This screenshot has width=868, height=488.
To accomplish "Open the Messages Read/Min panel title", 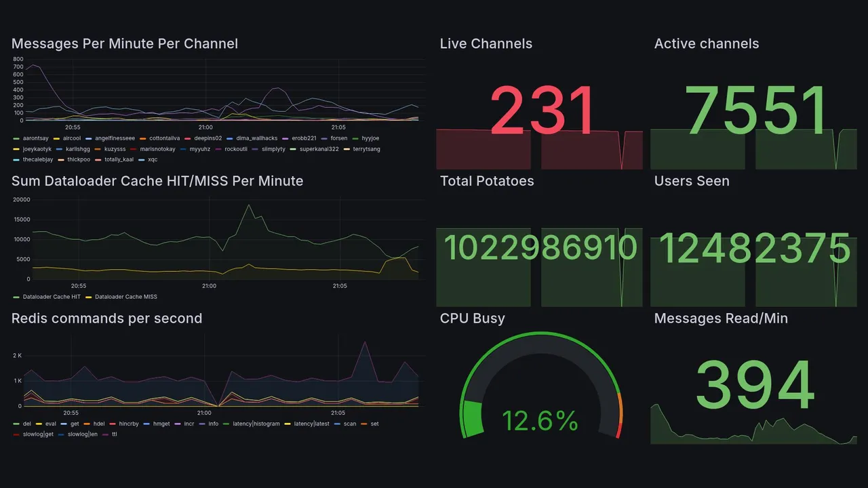I will 721,319.
